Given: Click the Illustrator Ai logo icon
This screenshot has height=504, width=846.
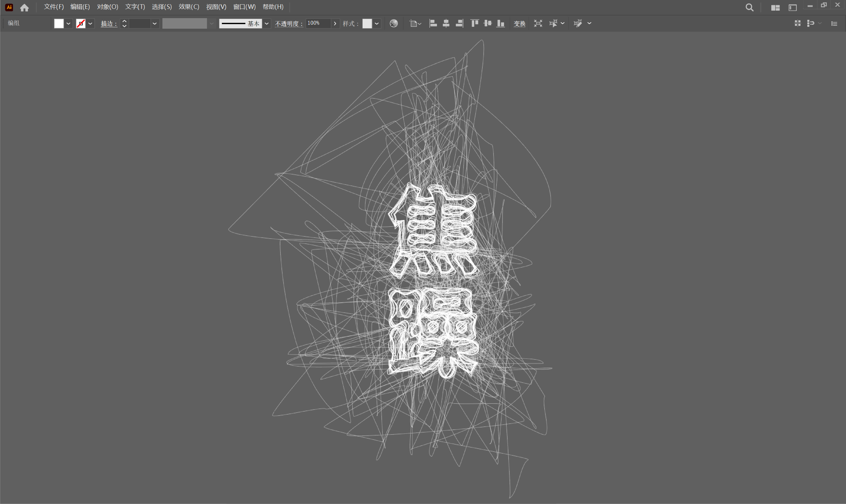Looking at the screenshot, I should pos(9,7).
